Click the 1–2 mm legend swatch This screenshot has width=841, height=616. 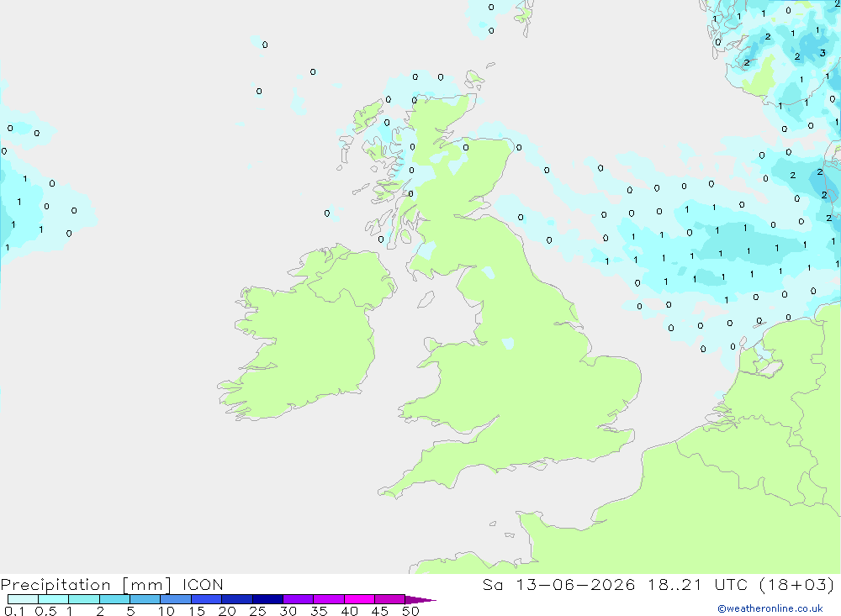point(83,599)
